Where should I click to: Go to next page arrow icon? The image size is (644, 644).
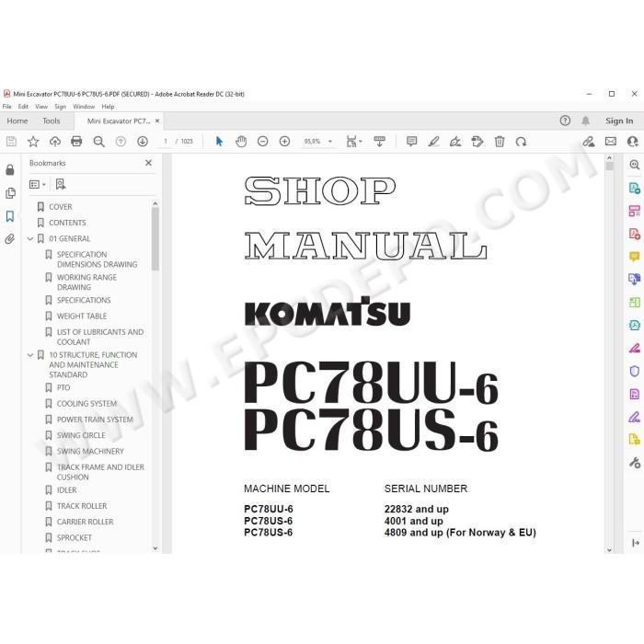(x=143, y=142)
